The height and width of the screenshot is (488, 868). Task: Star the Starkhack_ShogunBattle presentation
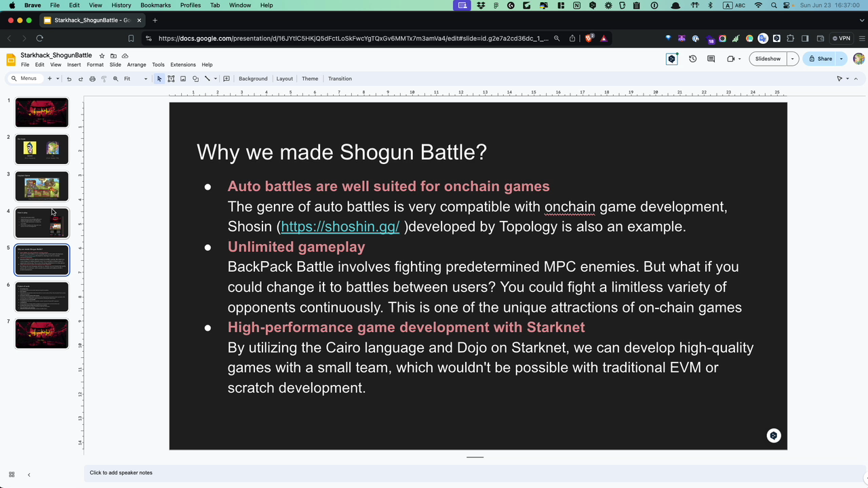102,56
